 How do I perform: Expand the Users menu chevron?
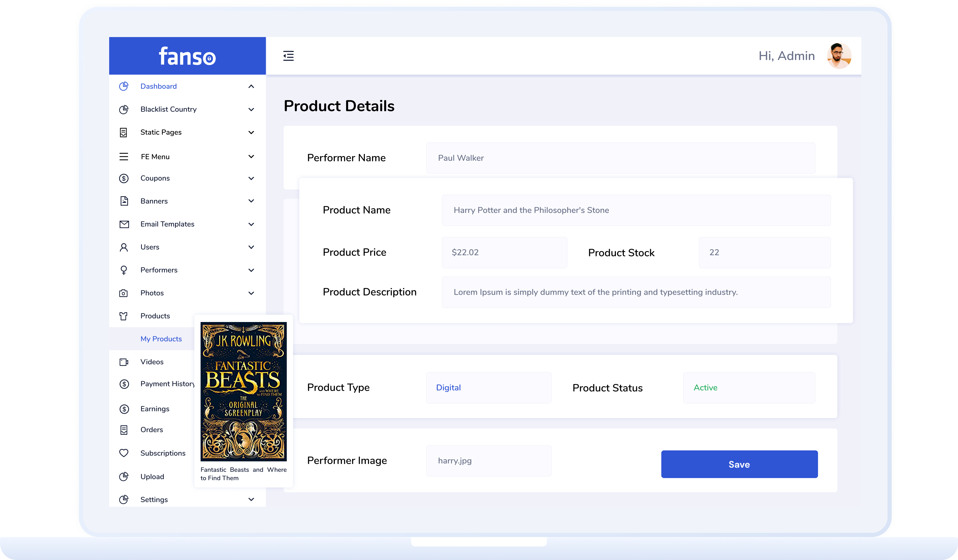251,247
